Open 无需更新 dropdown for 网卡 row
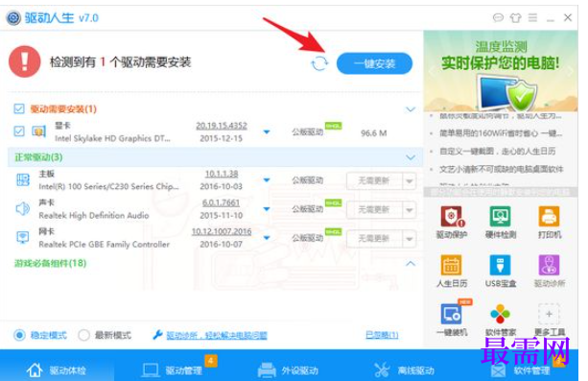The image size is (588, 381). pos(410,239)
